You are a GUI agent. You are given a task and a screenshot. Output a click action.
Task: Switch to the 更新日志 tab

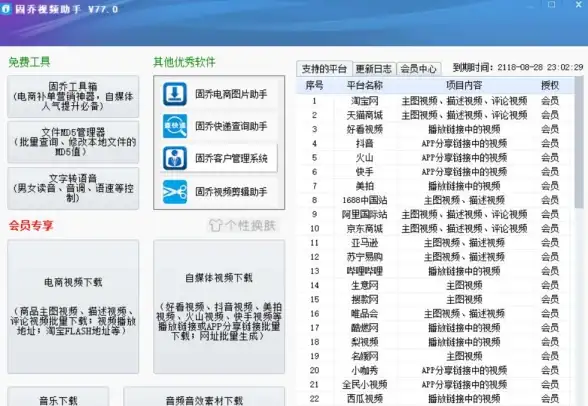pos(374,69)
